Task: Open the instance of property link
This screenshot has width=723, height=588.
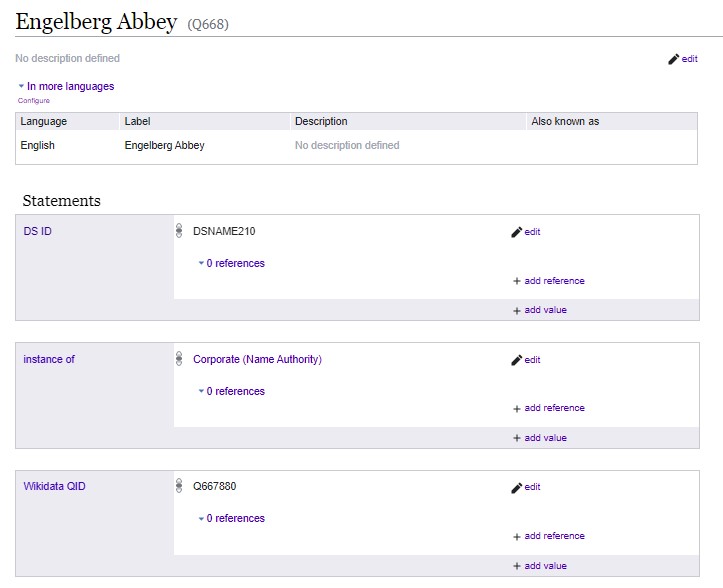Action: pos(49,359)
